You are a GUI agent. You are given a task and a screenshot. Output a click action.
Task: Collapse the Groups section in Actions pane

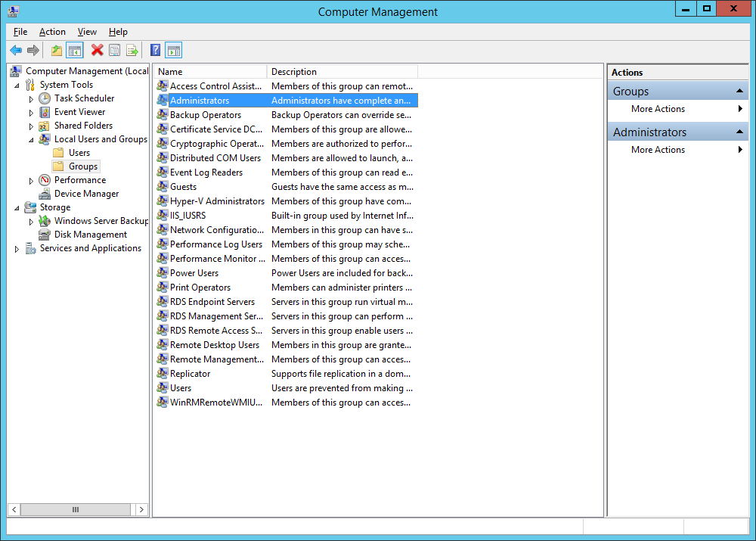point(741,92)
